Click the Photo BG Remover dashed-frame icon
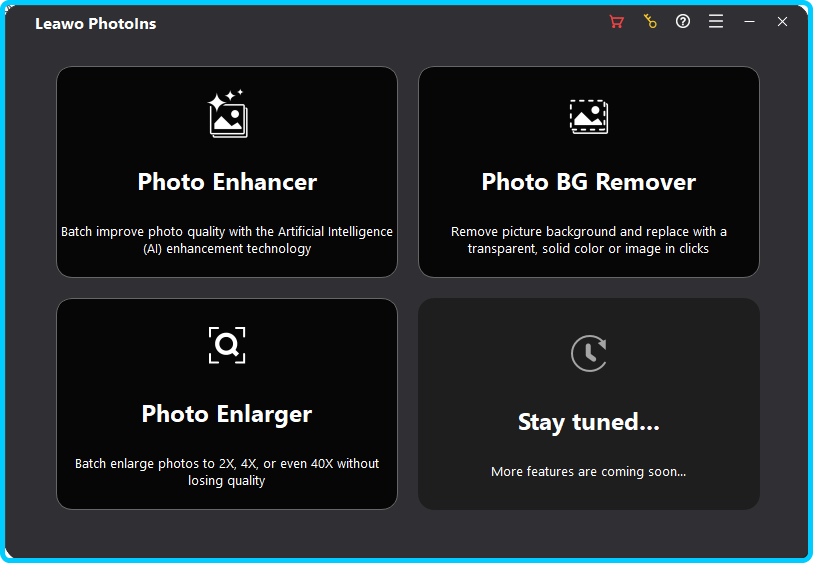This screenshot has height=563, width=813. (588, 116)
